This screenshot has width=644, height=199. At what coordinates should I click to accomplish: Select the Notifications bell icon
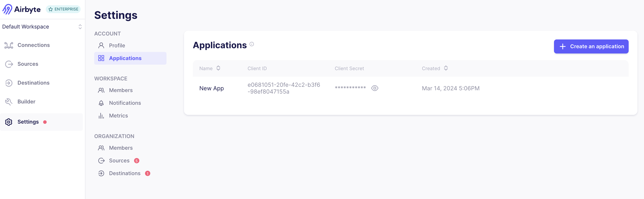point(101,103)
